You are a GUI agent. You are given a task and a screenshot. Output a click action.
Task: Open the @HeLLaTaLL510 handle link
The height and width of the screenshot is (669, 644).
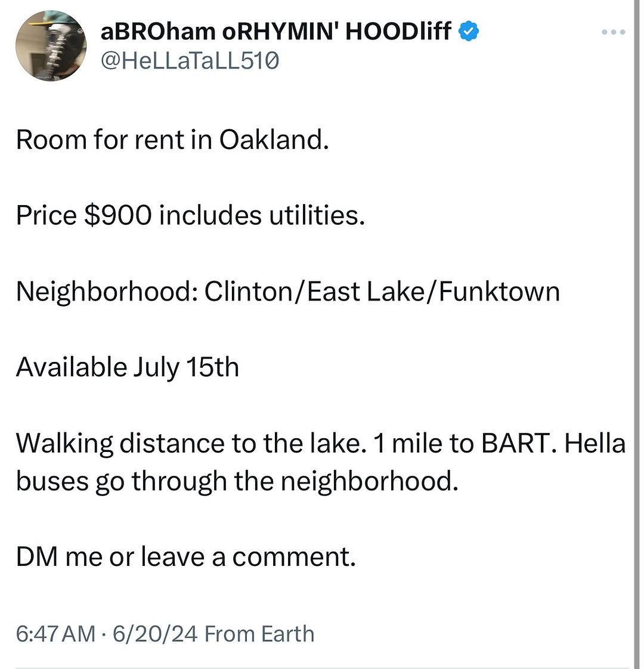190,60
